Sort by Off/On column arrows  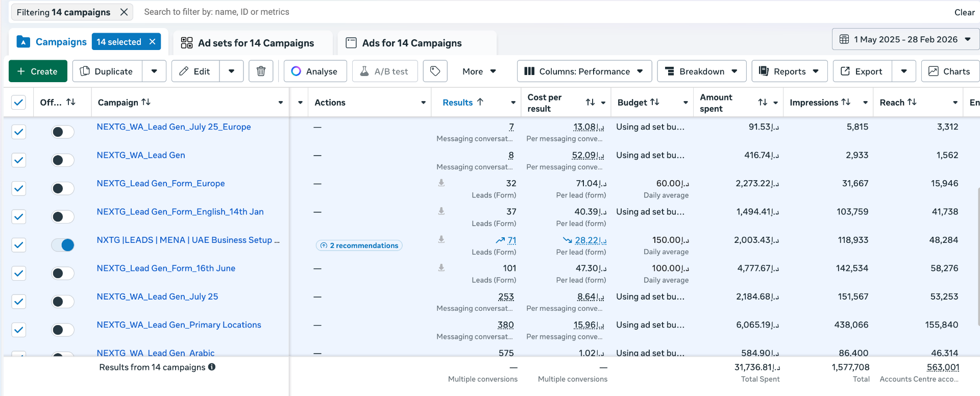71,102
